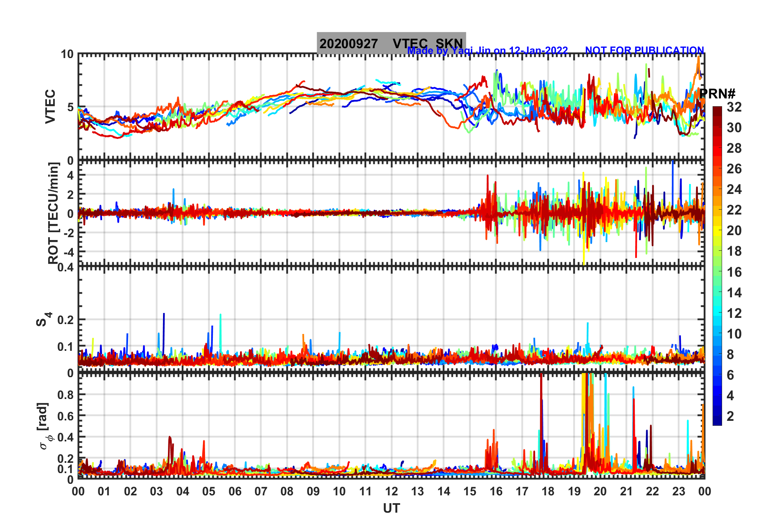The height and width of the screenshot is (532, 783).
Task: Click the 'NOT FOR PUBLICATION' notice text
Action: (644, 51)
